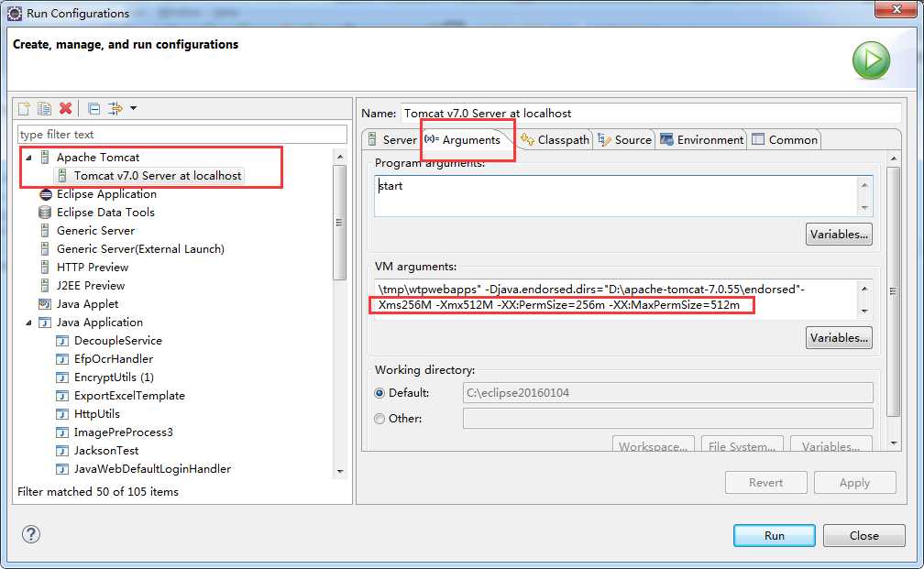Click the J2EE Preview icon
This screenshot has width=924, height=569.
(x=45, y=285)
